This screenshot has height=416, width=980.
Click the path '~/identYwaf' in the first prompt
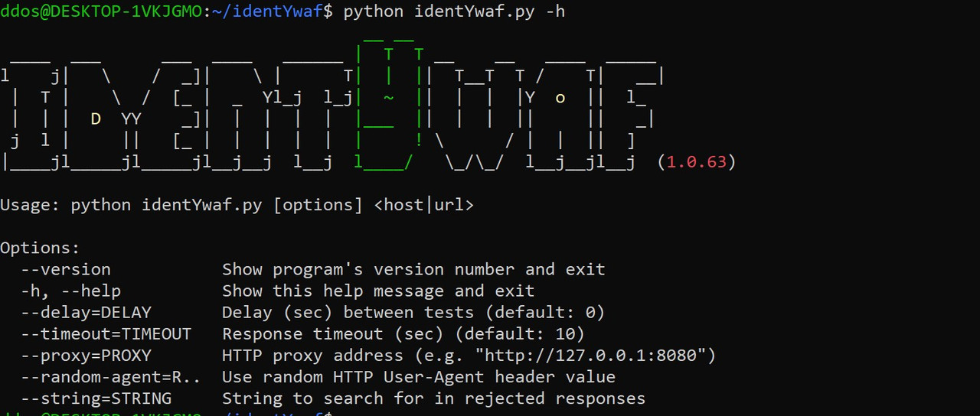pos(267,11)
